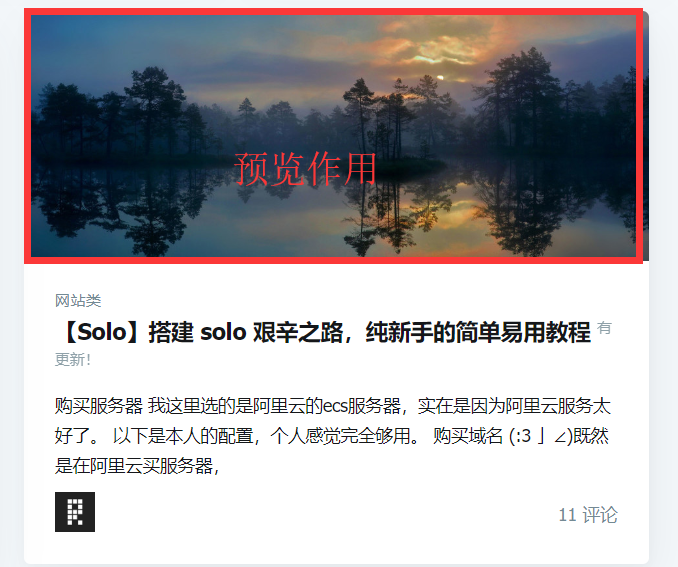Click the excerpt line starting with 好了
Viewport: 678px width, 567px height.
click(332, 436)
